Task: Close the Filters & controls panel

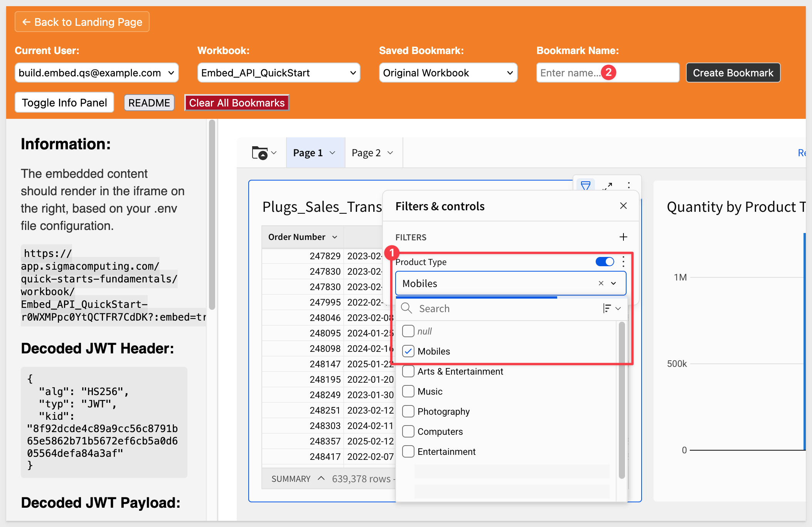Action: pos(623,206)
